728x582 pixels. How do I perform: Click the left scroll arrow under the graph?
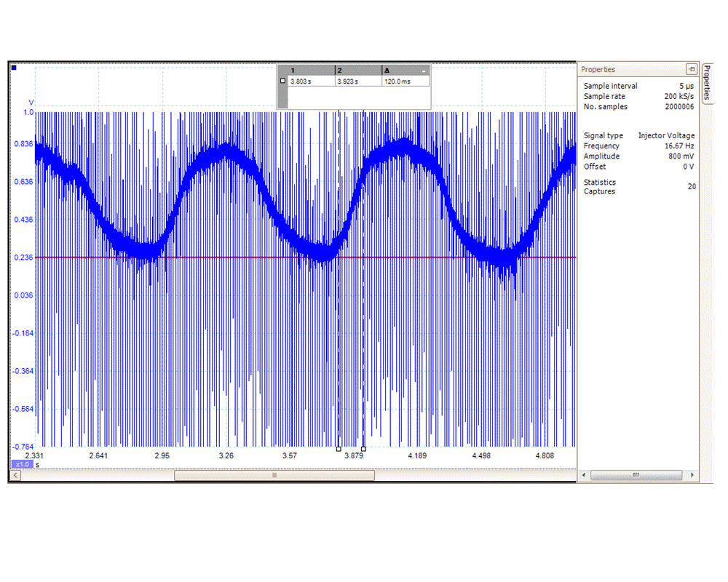[15, 475]
